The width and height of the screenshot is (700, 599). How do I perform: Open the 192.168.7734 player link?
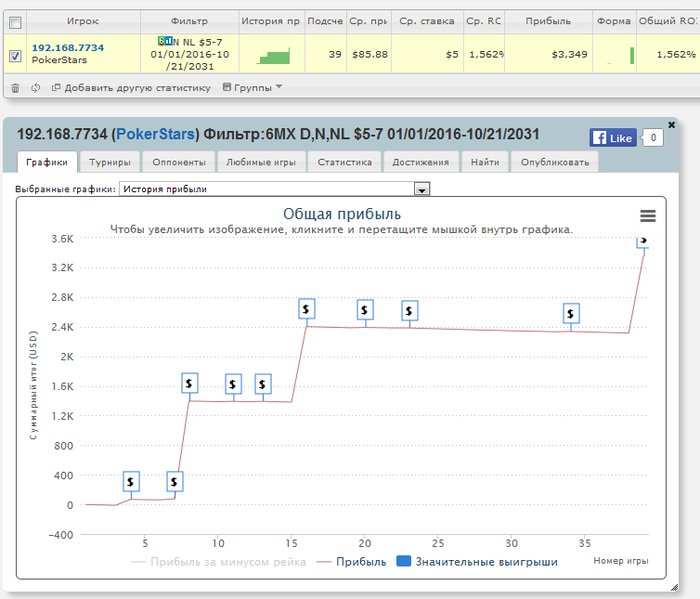click(68, 48)
